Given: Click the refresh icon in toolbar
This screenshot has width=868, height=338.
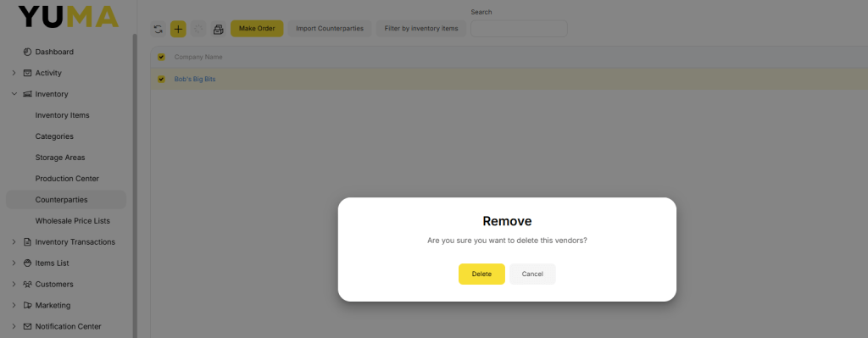Looking at the screenshot, I should 159,30.
